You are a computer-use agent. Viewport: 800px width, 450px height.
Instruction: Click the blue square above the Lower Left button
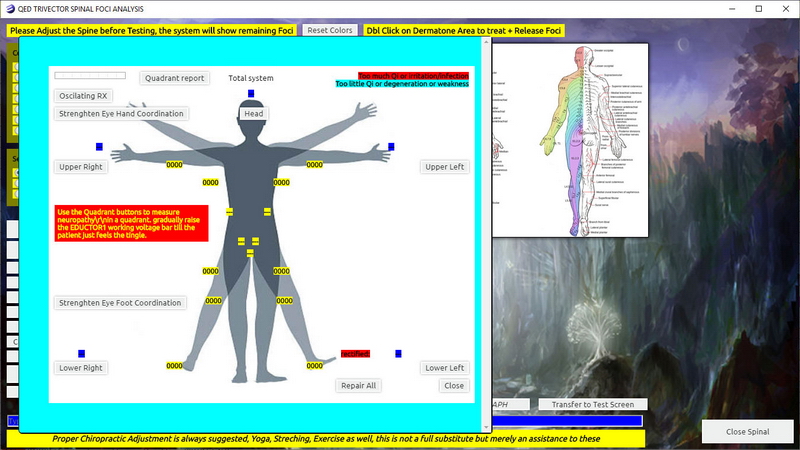(398, 354)
